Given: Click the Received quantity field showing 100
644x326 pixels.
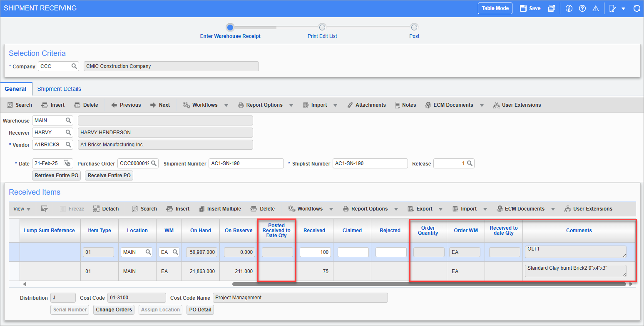Looking at the screenshot, I should (315, 252).
